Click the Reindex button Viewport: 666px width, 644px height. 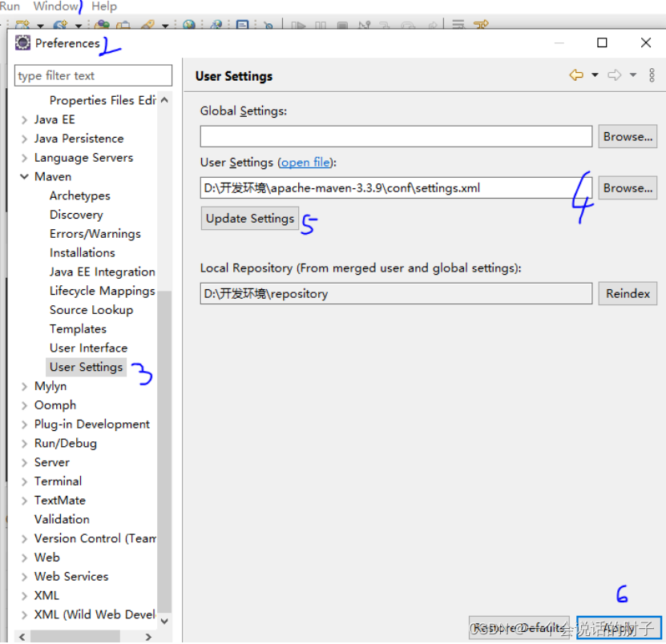pos(628,293)
